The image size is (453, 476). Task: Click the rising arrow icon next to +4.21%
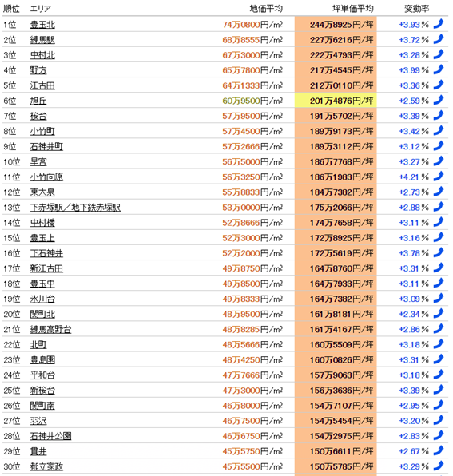(439, 177)
